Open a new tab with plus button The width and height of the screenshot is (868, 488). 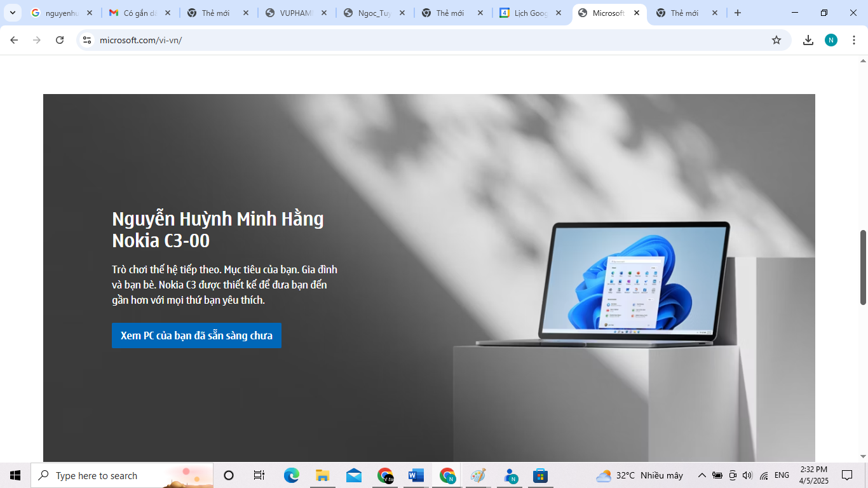click(x=737, y=13)
